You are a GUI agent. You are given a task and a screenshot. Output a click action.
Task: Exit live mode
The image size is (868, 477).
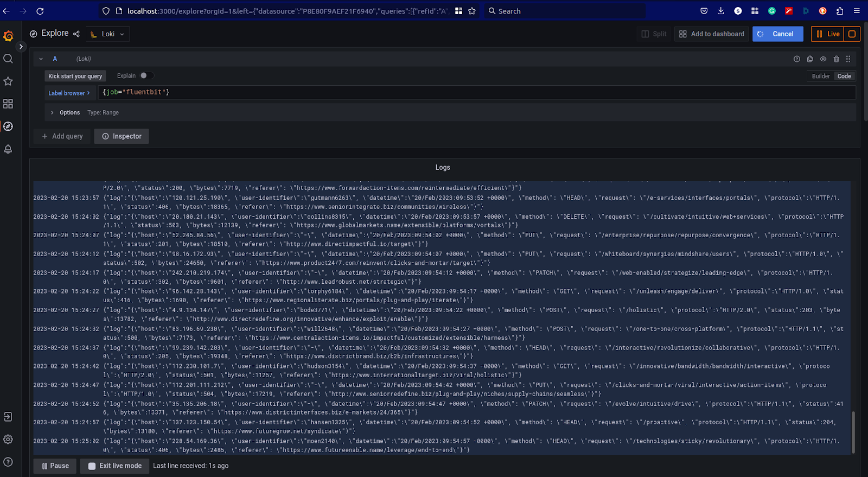click(115, 466)
